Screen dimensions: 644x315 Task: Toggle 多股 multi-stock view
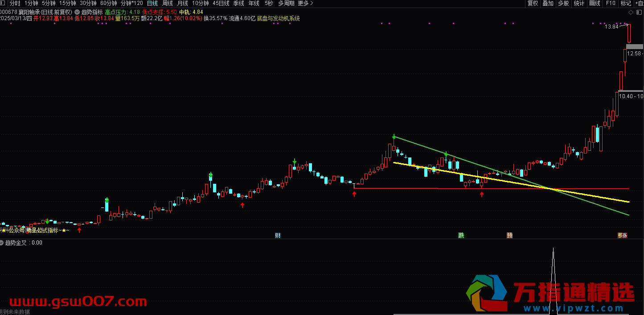coord(563,3)
